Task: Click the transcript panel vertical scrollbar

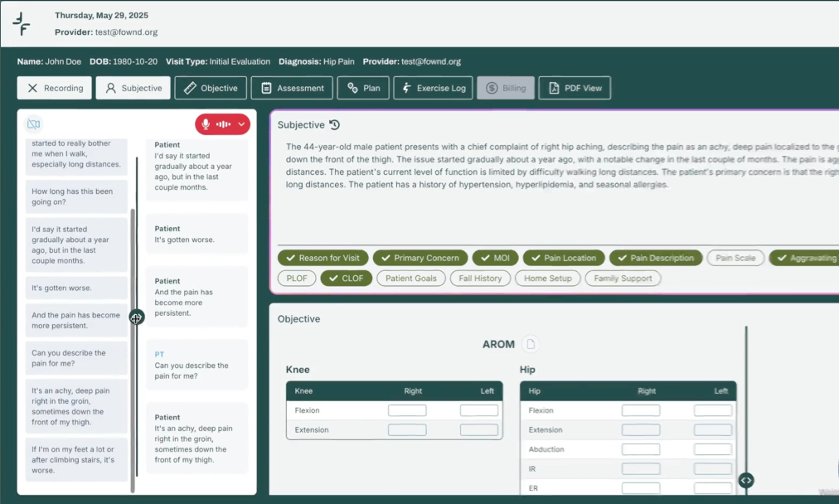Action: [133, 351]
